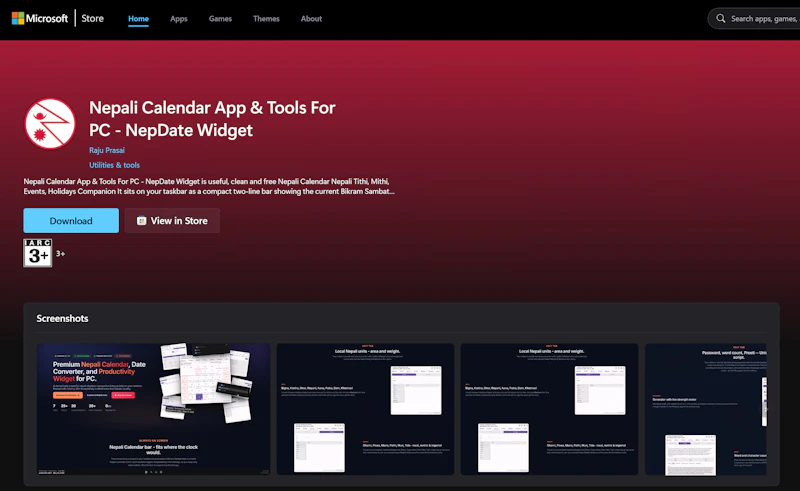Viewport: 800px width, 491px height.
Task: Open the third screenshot Local Nepali units
Action: click(549, 409)
